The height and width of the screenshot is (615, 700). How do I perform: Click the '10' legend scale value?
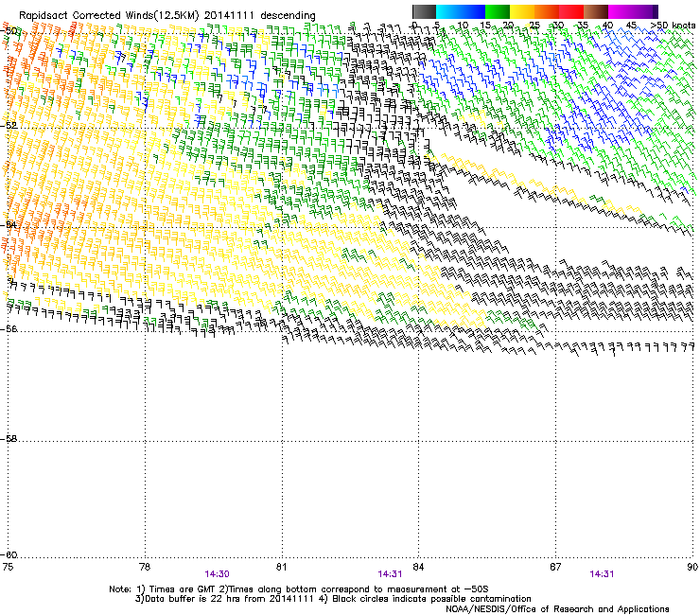point(463,26)
